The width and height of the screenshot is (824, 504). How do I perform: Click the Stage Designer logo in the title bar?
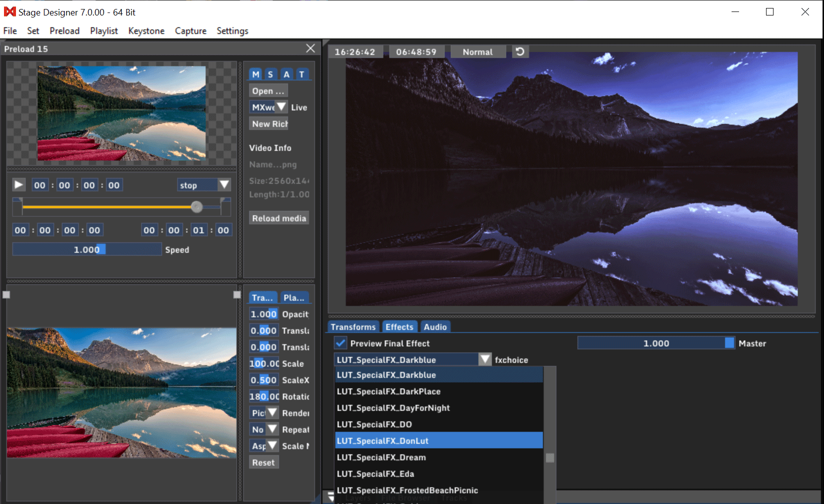9,11
